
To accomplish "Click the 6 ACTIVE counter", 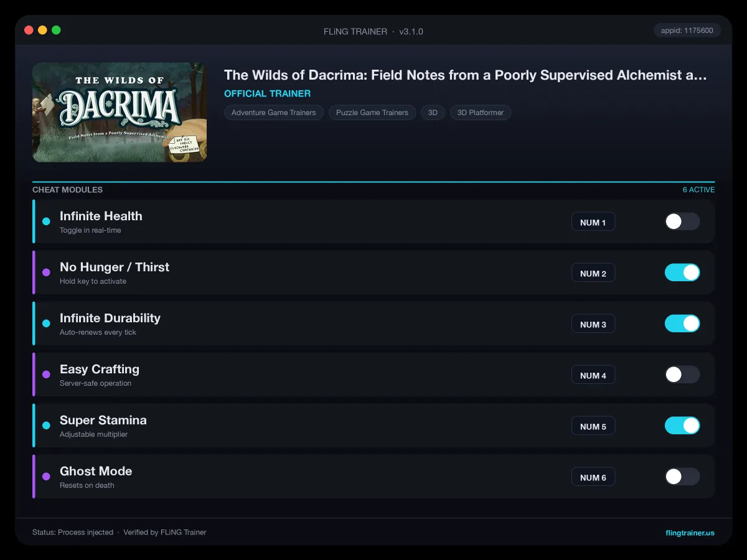I will pyautogui.click(x=698, y=190).
